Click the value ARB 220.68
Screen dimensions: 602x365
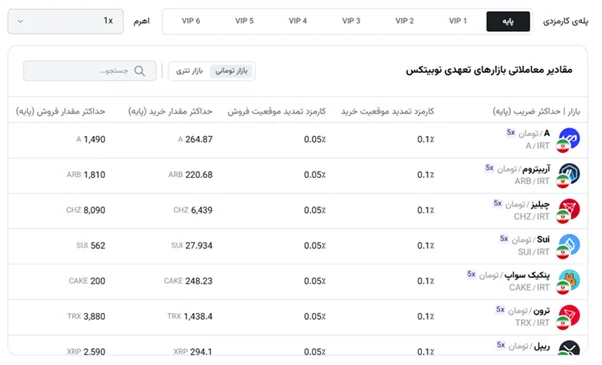190,175
